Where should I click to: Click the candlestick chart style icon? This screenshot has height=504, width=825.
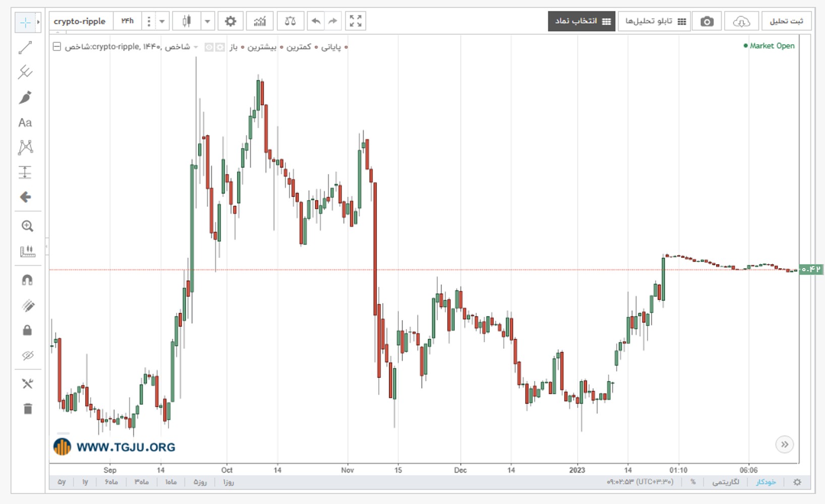tap(187, 21)
